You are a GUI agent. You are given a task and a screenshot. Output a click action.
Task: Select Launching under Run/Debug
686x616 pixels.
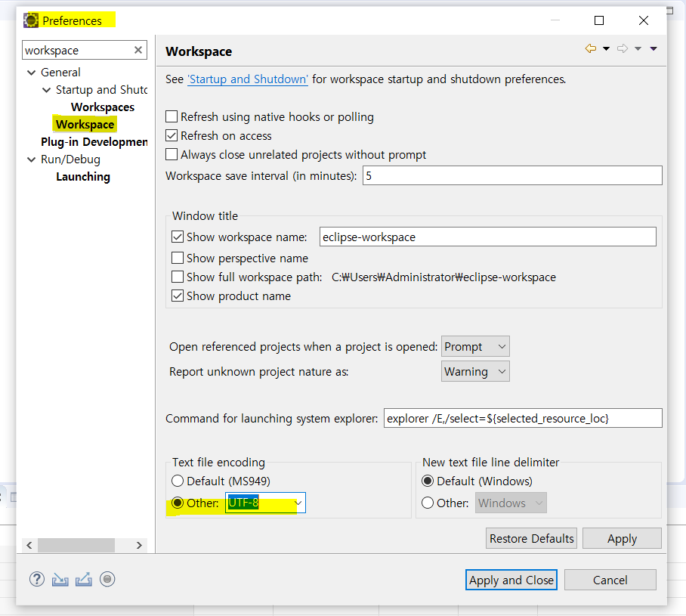pyautogui.click(x=83, y=177)
